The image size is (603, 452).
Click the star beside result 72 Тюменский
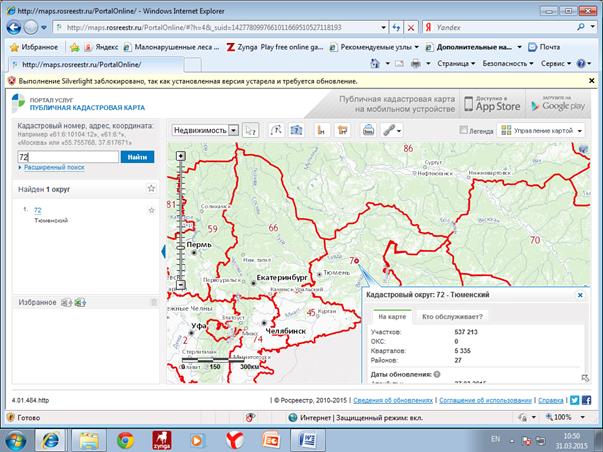[x=152, y=210]
